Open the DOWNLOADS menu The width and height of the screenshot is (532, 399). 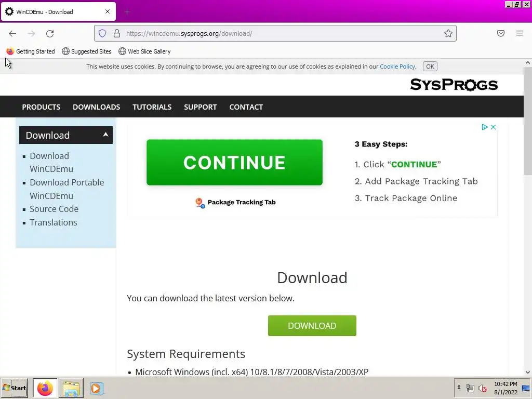click(x=96, y=107)
